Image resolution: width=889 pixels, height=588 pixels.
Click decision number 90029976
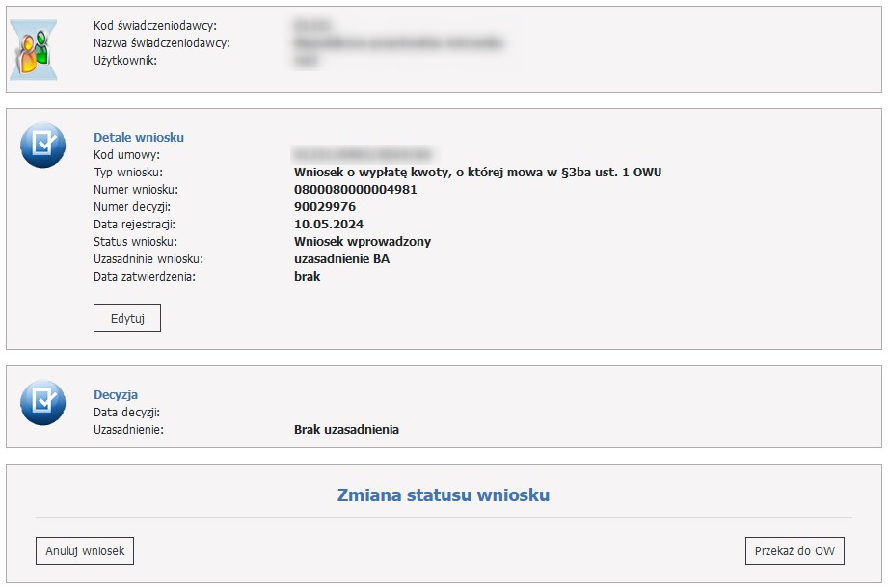(325, 207)
